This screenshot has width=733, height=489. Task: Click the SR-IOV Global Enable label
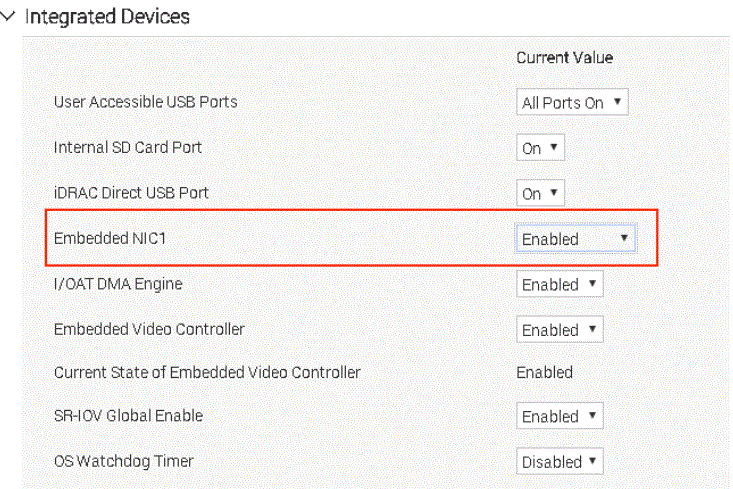[128, 415]
